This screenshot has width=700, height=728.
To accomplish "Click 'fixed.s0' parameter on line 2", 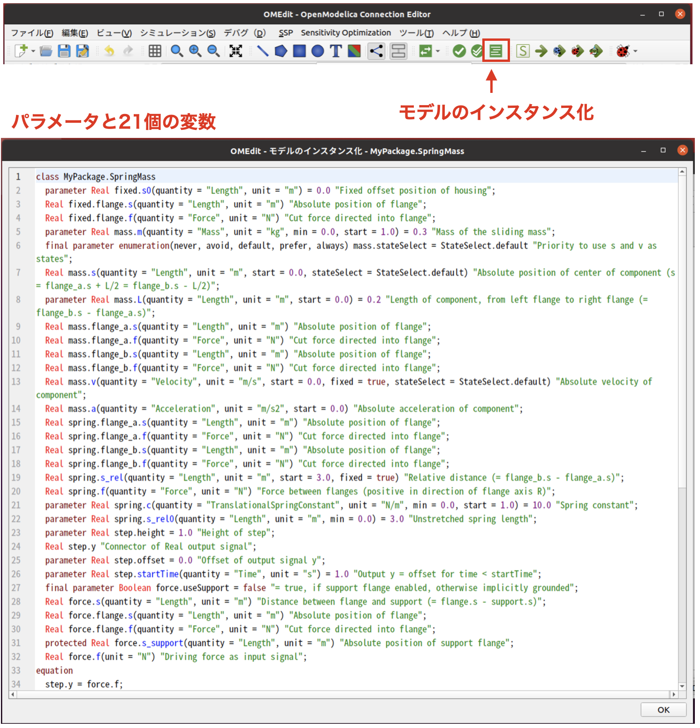I will coord(133,190).
